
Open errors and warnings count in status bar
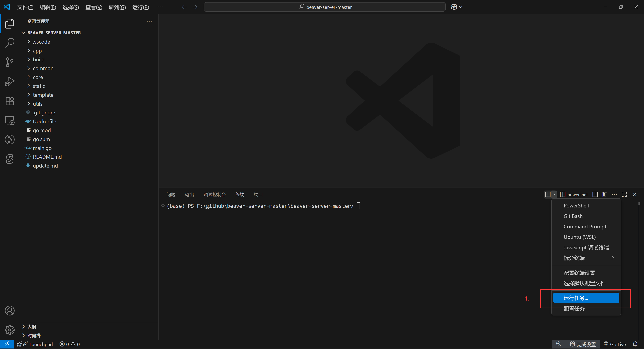point(70,344)
